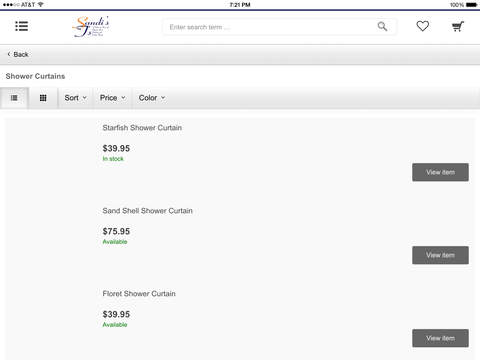Expand the Price filter dropdown
Screen dimensions: 480x360
click(x=113, y=98)
